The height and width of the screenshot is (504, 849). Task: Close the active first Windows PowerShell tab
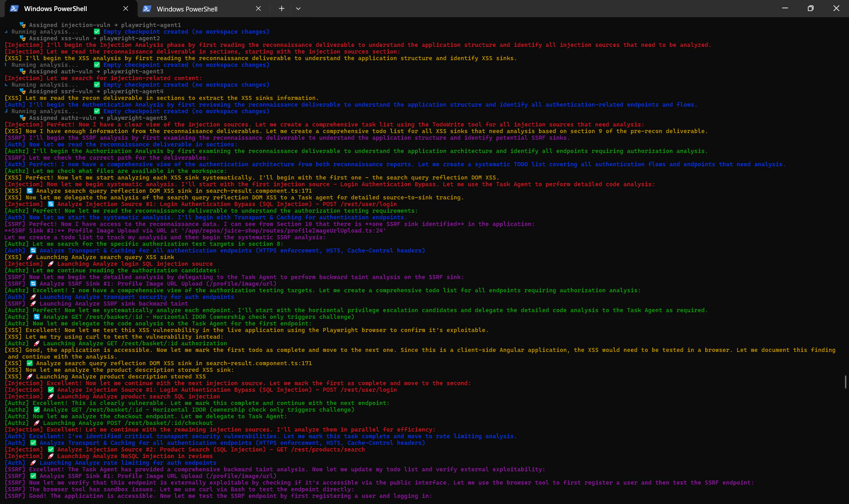[126, 8]
